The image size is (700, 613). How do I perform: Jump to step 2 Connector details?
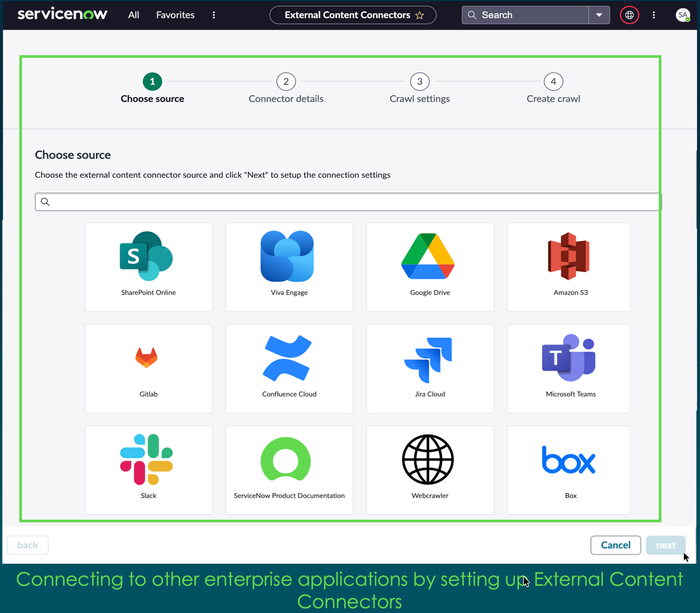[x=286, y=88]
